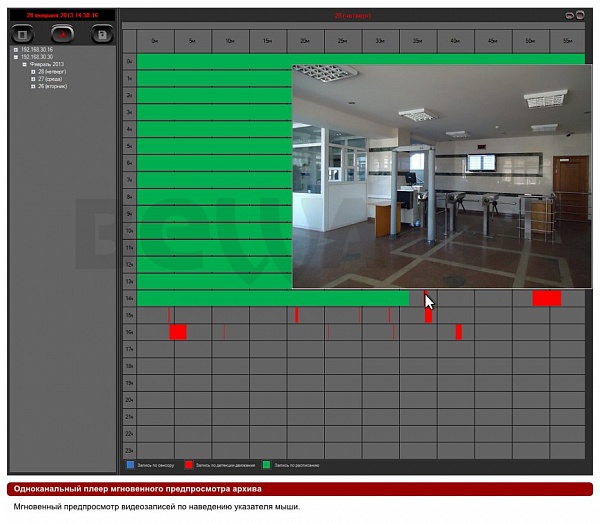Click the floppy disk save button
The height and width of the screenshot is (523, 600).
102,35
